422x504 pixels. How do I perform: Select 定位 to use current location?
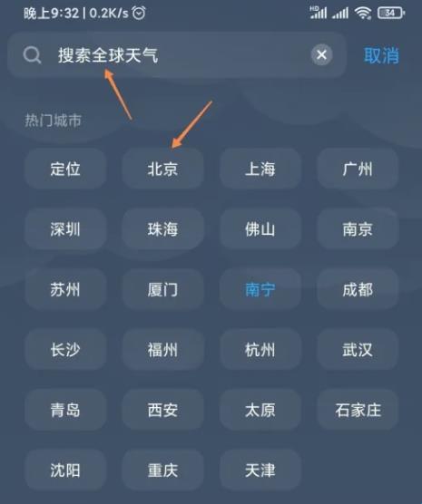pyautogui.click(x=65, y=169)
